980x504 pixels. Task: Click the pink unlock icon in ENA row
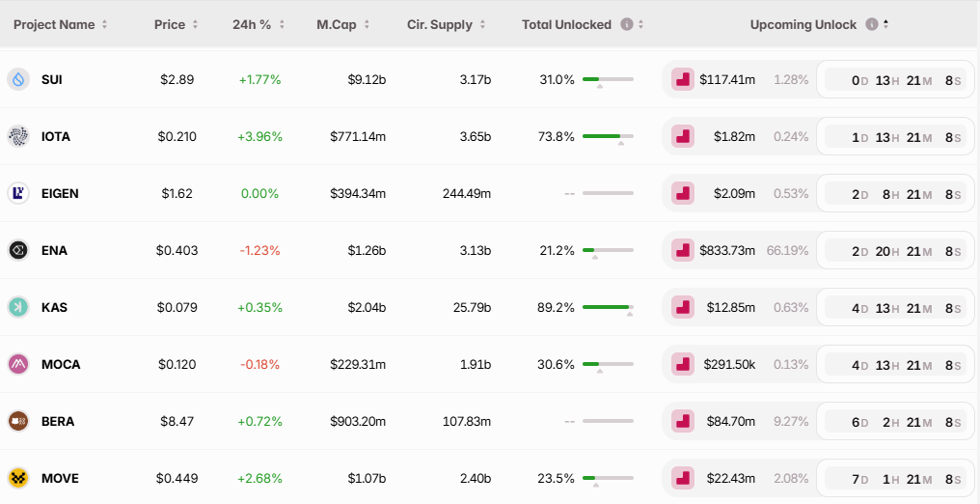pyautogui.click(x=683, y=250)
